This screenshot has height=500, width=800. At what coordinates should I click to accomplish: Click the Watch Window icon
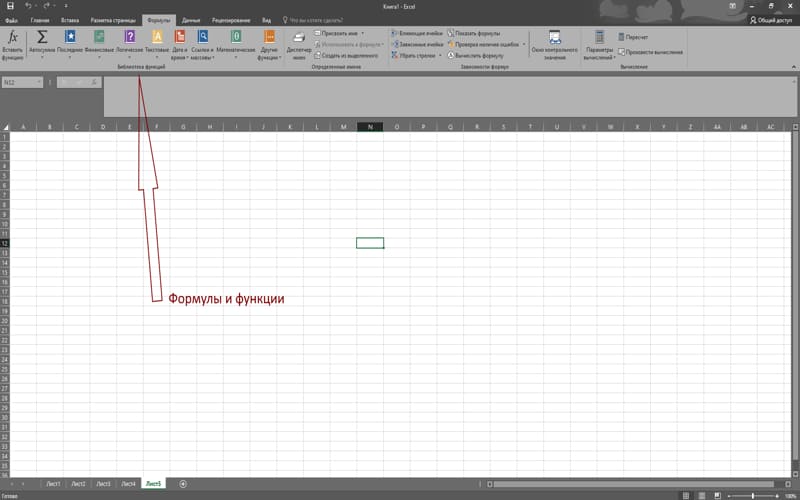tap(555, 37)
